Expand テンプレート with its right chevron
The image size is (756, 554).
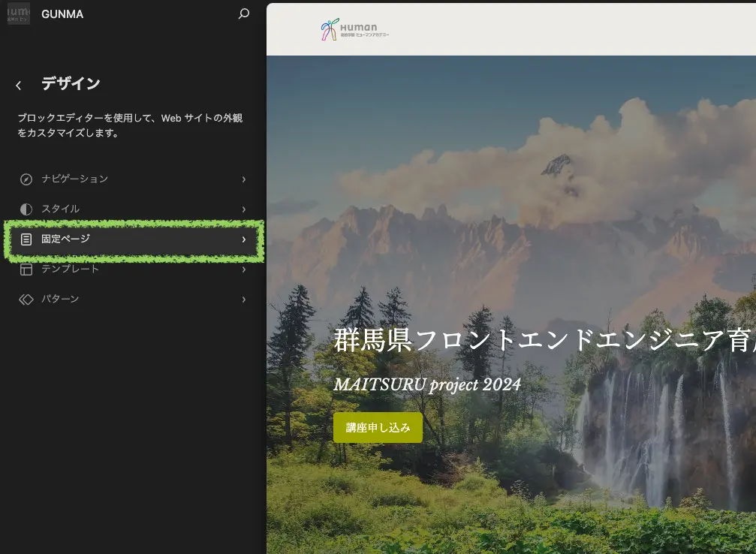click(x=244, y=269)
